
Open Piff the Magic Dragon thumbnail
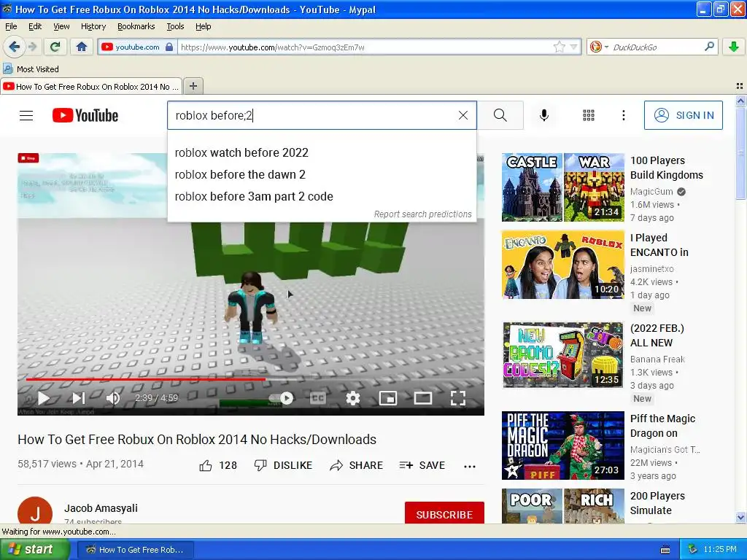pos(563,446)
